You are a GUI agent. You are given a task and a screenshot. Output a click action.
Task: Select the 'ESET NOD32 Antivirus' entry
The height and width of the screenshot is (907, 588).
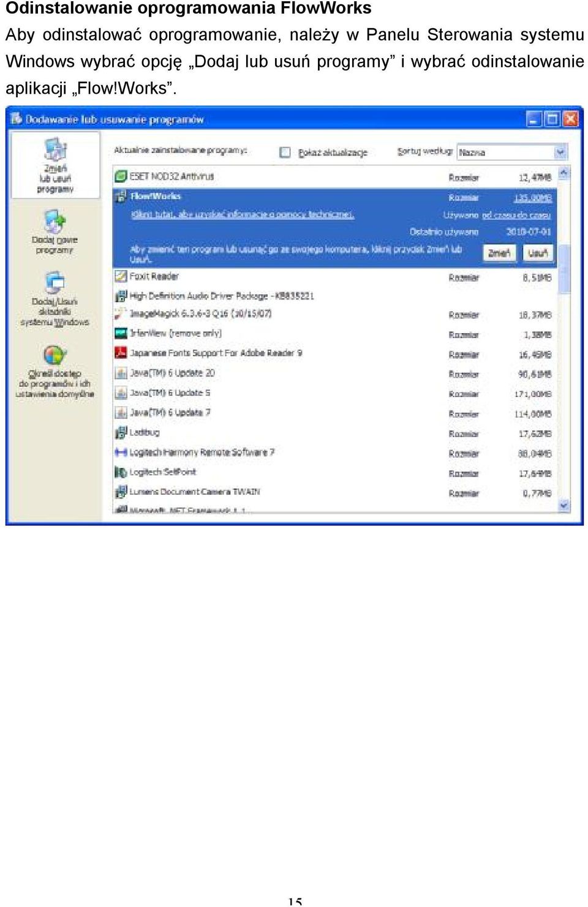335,176
